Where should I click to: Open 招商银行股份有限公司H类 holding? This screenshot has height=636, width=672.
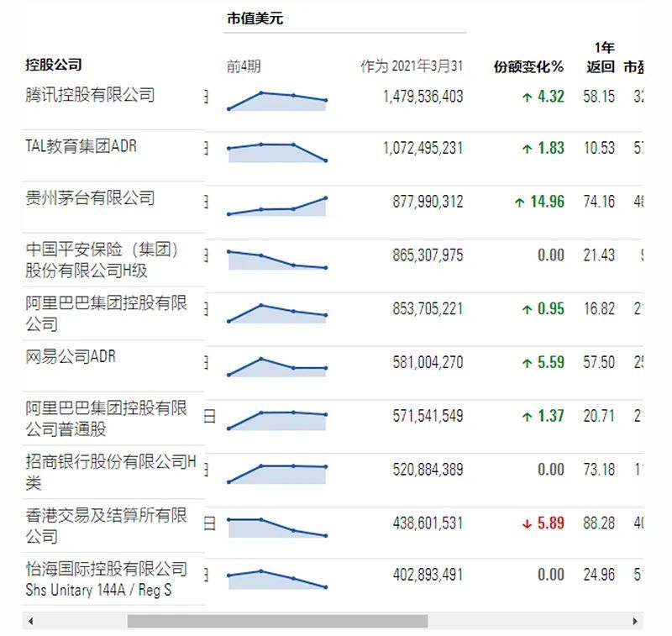point(111,472)
